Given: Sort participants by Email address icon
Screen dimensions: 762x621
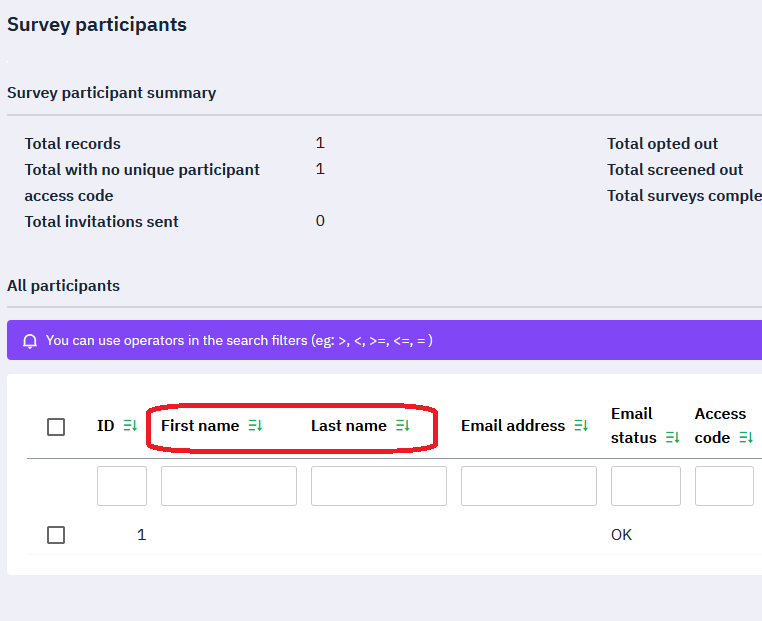Looking at the screenshot, I should pos(581,426).
